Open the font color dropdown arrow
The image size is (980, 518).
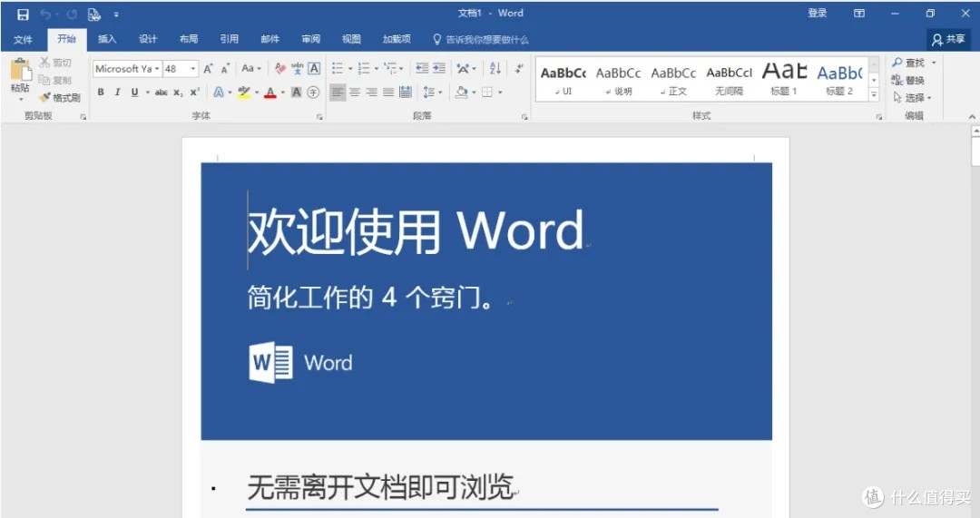(282, 93)
